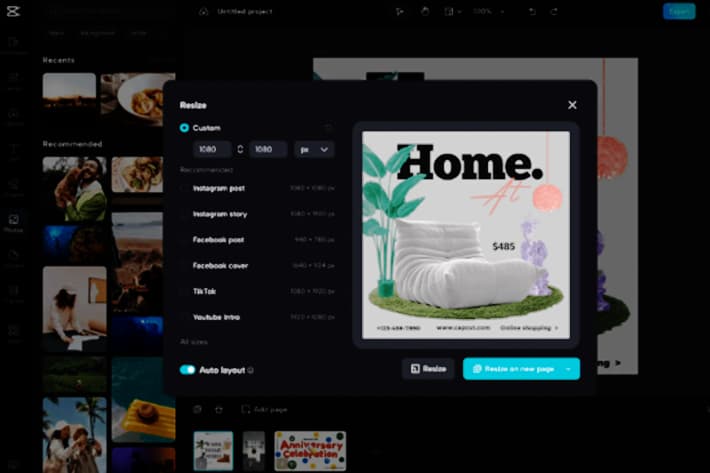
Task: Expand the Resize on new page arrow
Action: pos(568,369)
